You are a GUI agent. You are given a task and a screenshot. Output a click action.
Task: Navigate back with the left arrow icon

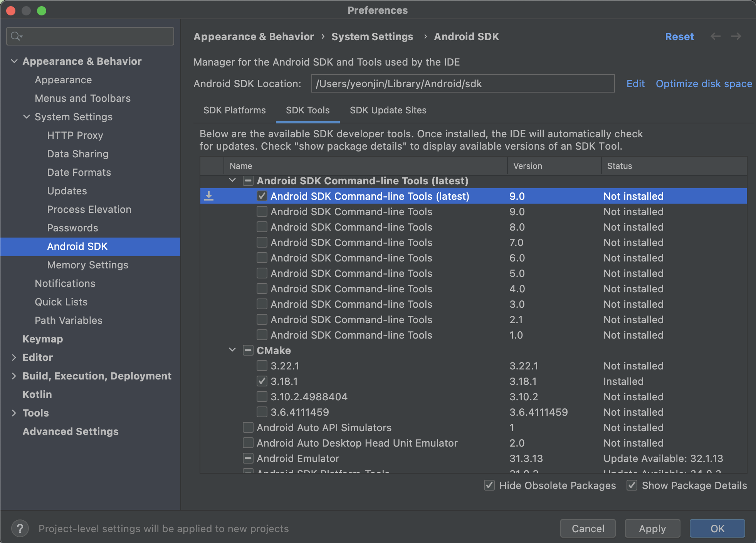click(x=716, y=36)
